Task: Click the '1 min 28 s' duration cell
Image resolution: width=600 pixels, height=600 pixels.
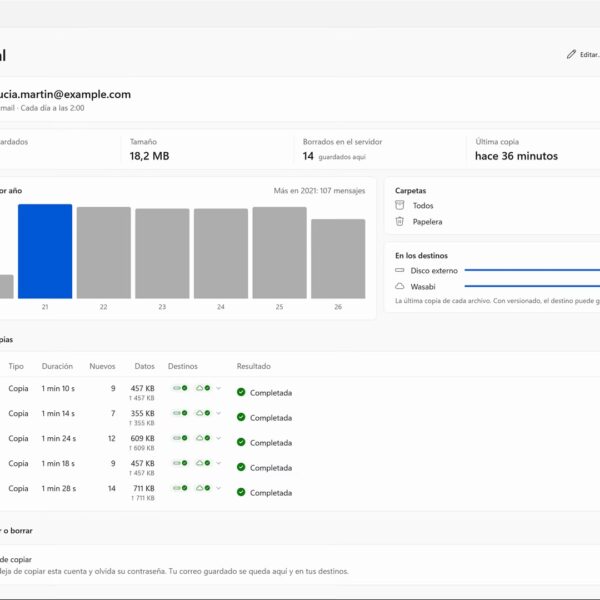Action: (x=59, y=488)
